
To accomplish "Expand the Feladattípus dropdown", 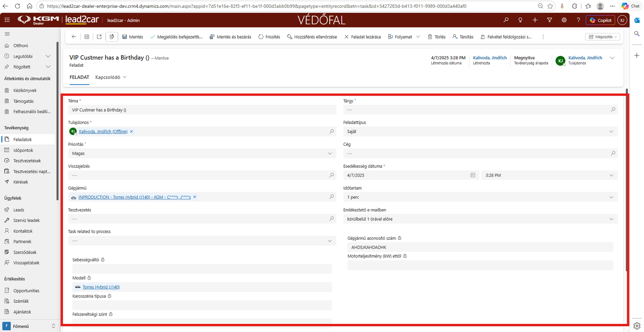I will (x=480, y=132).
